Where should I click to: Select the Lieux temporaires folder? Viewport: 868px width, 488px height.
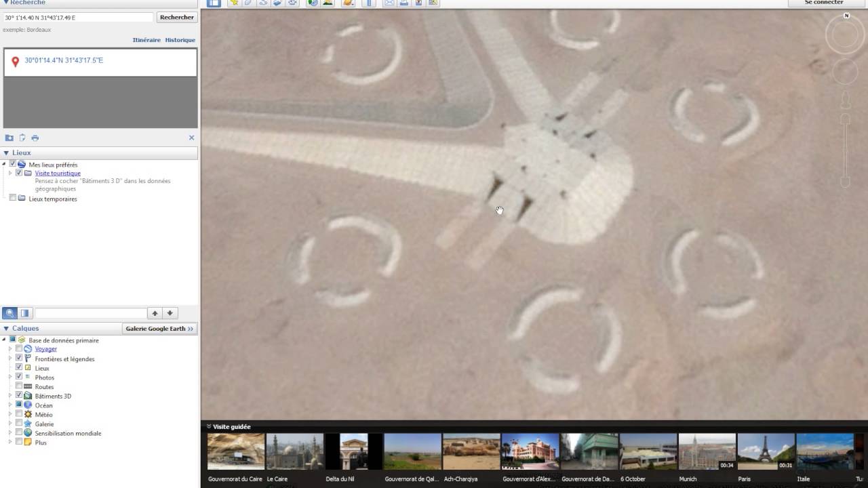click(53, 199)
